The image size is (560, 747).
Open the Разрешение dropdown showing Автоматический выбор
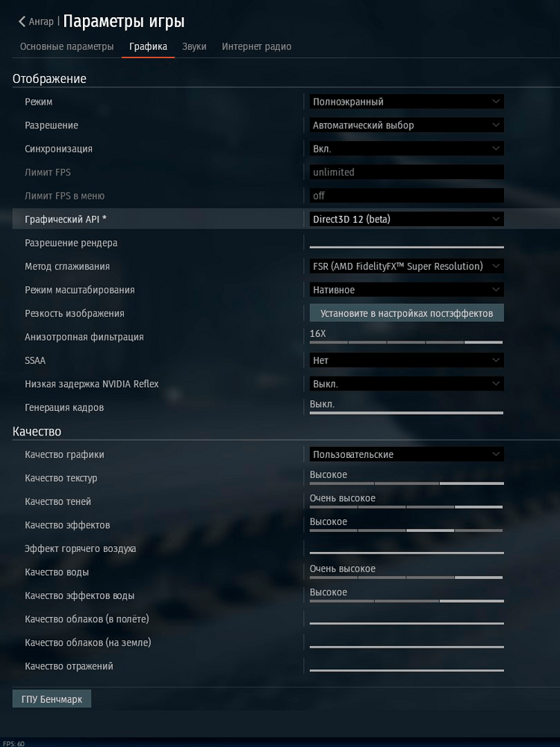coord(407,125)
